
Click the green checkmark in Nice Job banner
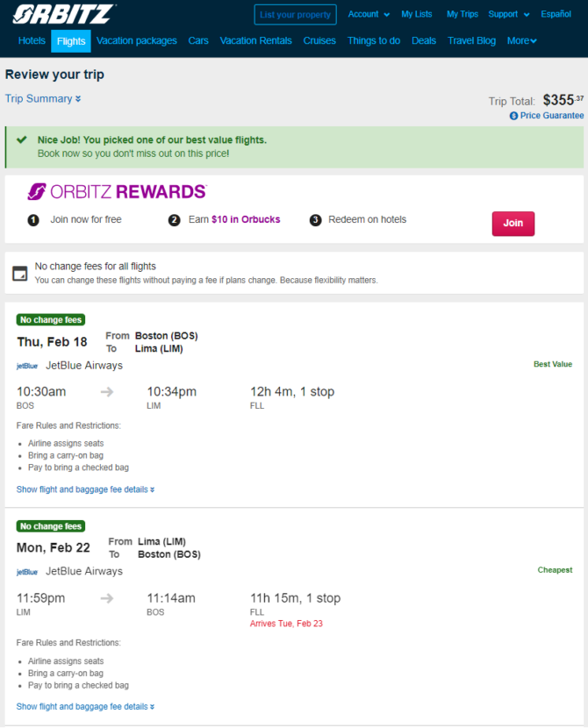click(21, 139)
